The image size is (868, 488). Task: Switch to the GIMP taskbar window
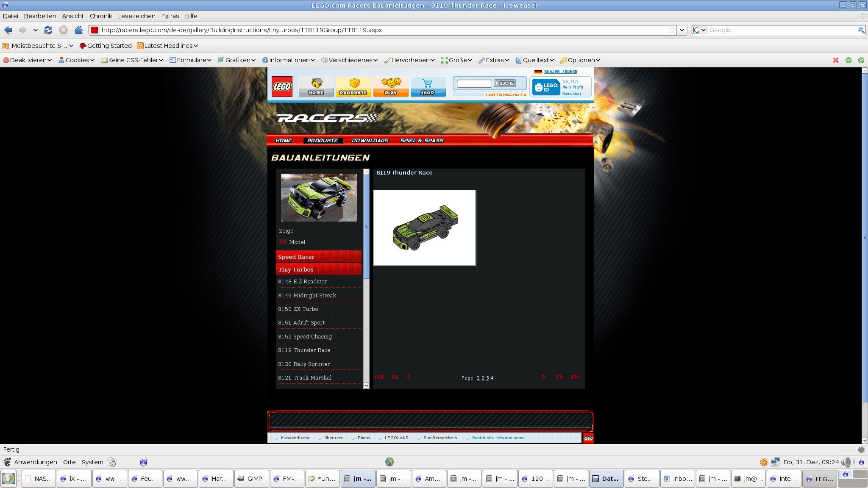[251, 479]
